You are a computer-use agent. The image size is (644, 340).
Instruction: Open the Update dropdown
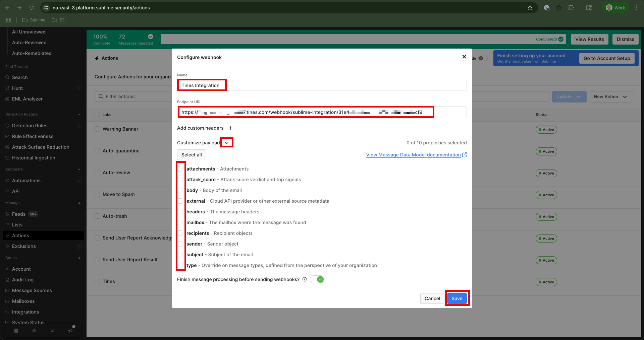pos(569,96)
